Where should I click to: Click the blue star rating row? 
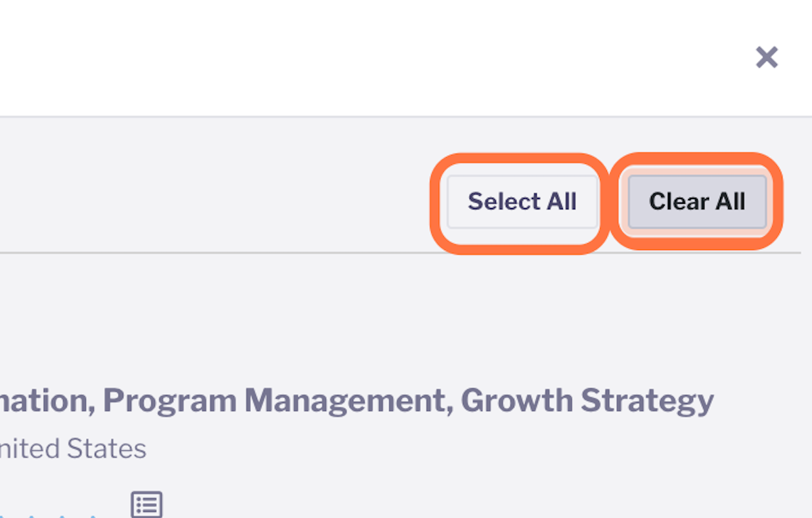click(51, 515)
